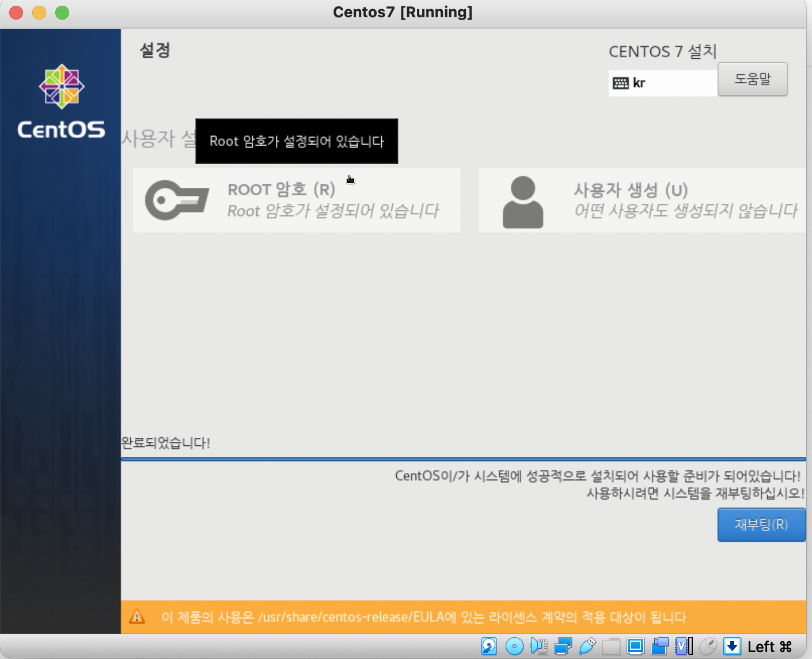Click 'Root 암호가 설정되어 있습니다' status under ROOT 암호
This screenshot has height=659, width=812.
333,211
